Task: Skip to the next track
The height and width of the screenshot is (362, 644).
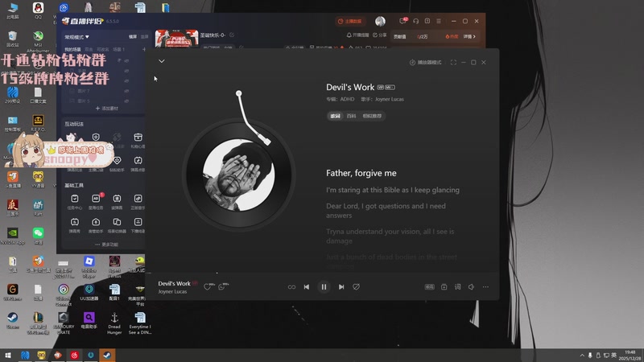Action: (x=341, y=287)
